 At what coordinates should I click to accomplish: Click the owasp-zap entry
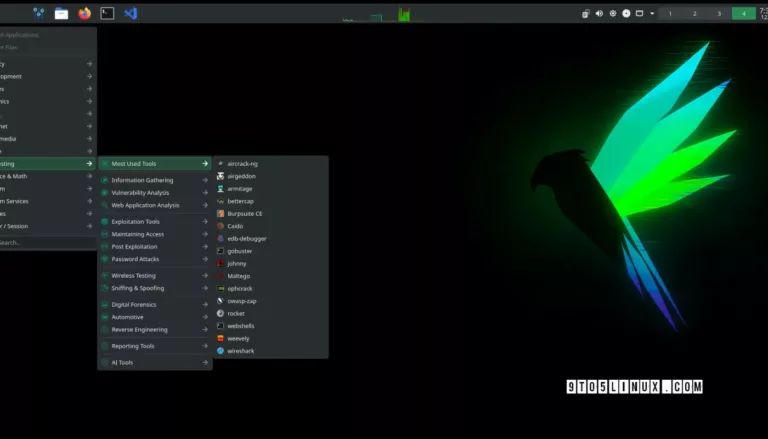coord(241,300)
